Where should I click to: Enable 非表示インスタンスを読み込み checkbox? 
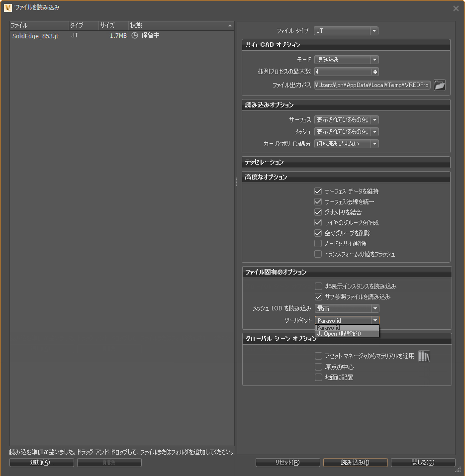(x=318, y=286)
